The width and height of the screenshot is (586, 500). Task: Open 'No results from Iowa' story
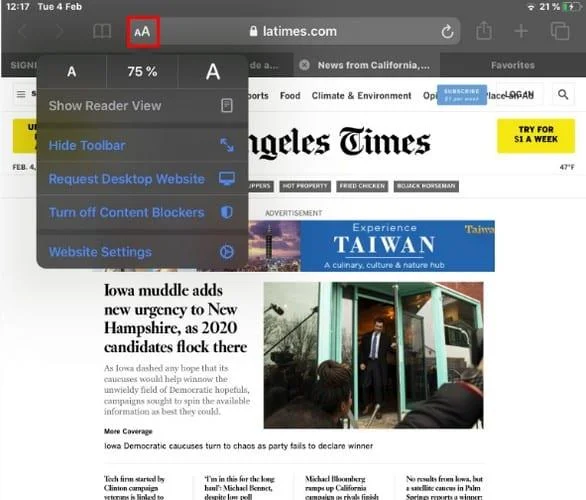click(x=444, y=488)
